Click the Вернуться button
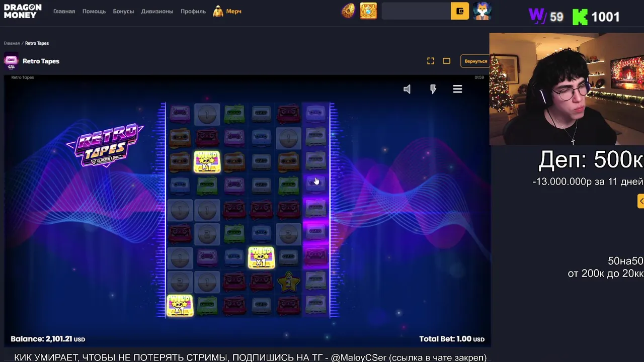Viewport: 644px width, 362px height. coord(475,61)
